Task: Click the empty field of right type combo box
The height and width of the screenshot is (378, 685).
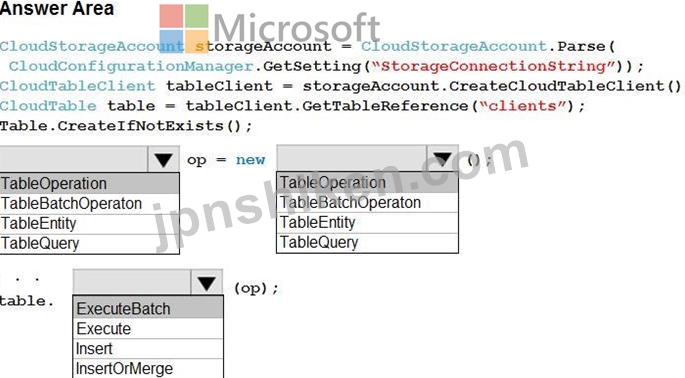Action: click(352, 159)
